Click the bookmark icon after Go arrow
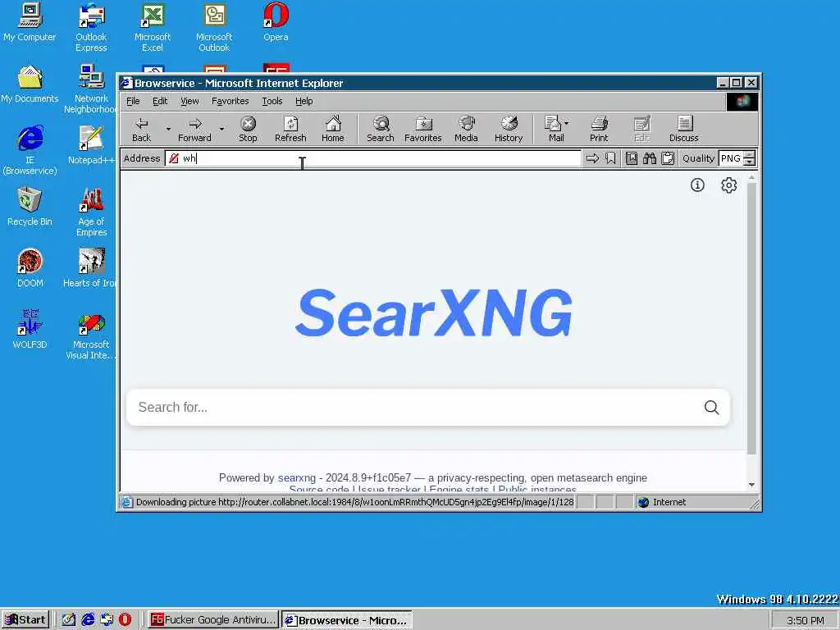The image size is (840, 630). tap(610, 158)
